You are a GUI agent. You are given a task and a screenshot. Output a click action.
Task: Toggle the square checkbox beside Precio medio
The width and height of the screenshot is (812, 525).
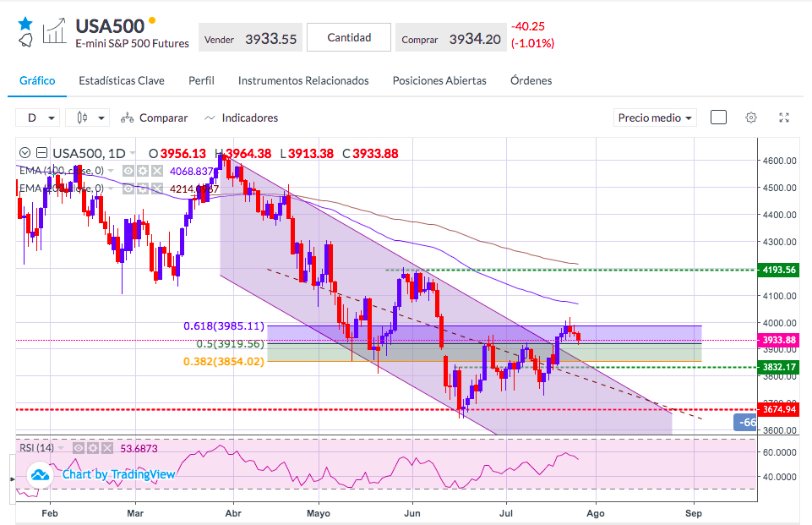point(718,118)
